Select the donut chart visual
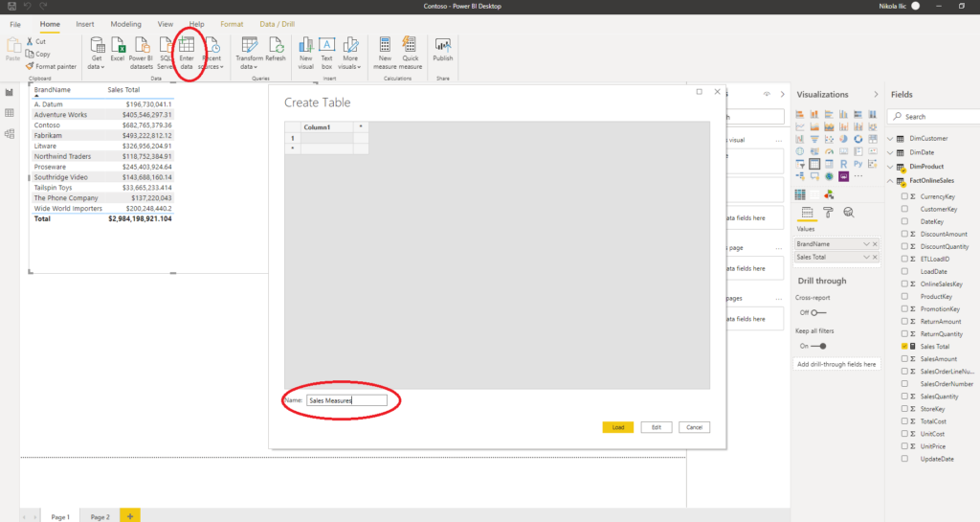Viewport: 980px width, 522px height. pos(858,139)
